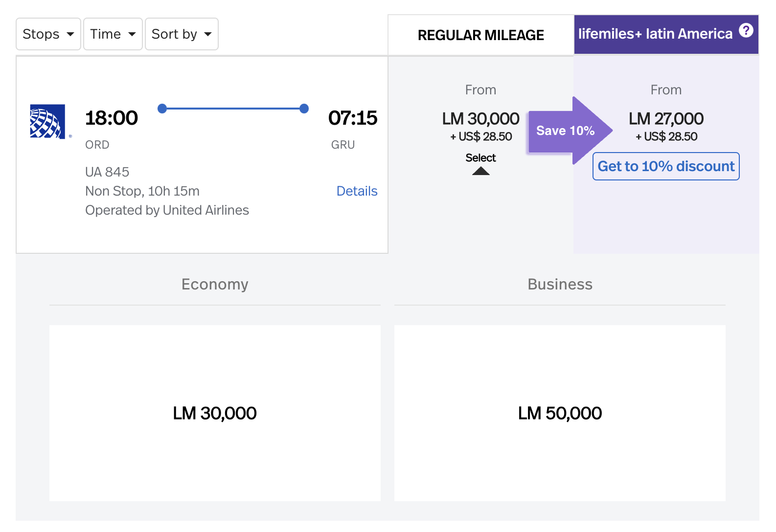Click the regular mileage LM 30,000 price

(x=480, y=119)
